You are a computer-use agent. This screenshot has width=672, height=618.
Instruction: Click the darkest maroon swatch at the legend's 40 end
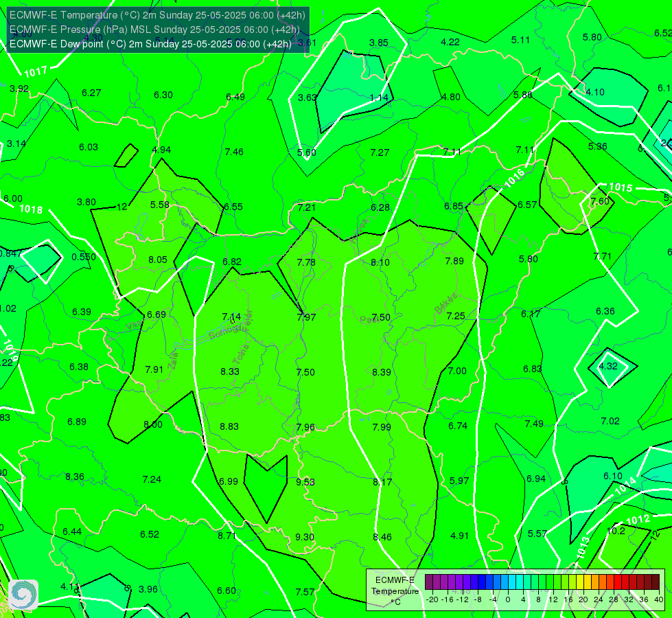pos(656,582)
